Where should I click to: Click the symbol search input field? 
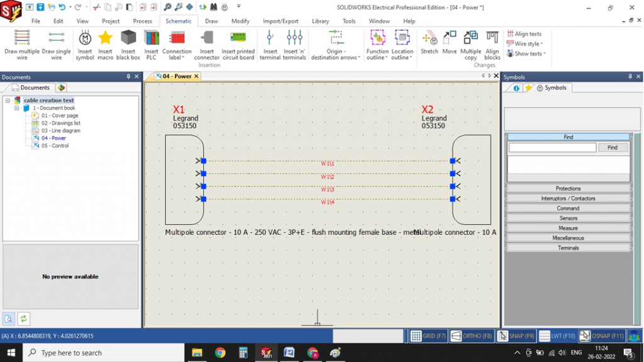[x=552, y=148]
